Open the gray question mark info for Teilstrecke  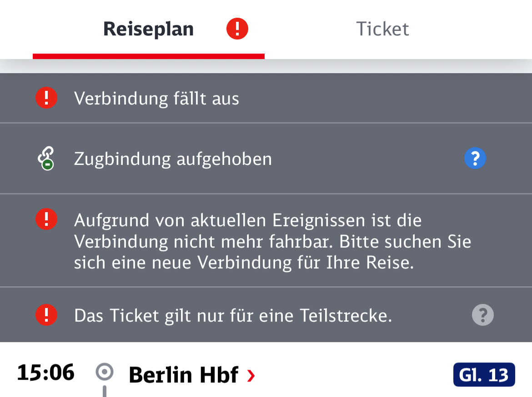click(x=482, y=315)
